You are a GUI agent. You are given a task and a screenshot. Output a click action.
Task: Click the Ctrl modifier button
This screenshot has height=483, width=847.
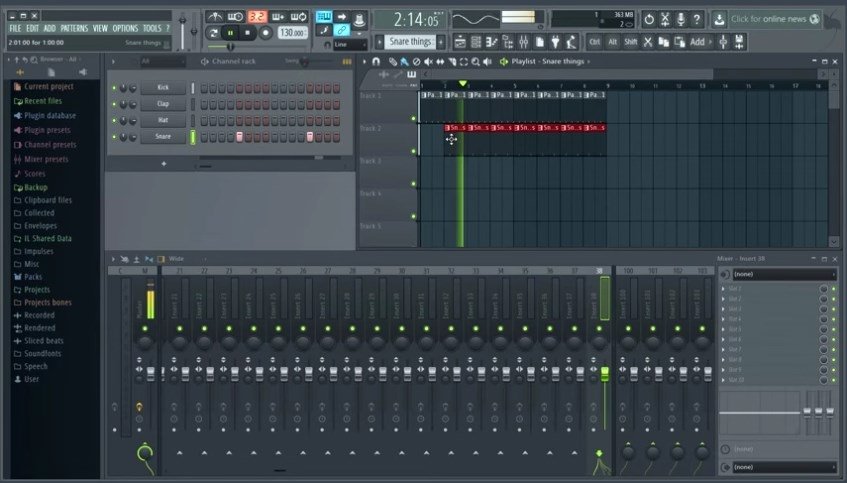tap(595, 42)
